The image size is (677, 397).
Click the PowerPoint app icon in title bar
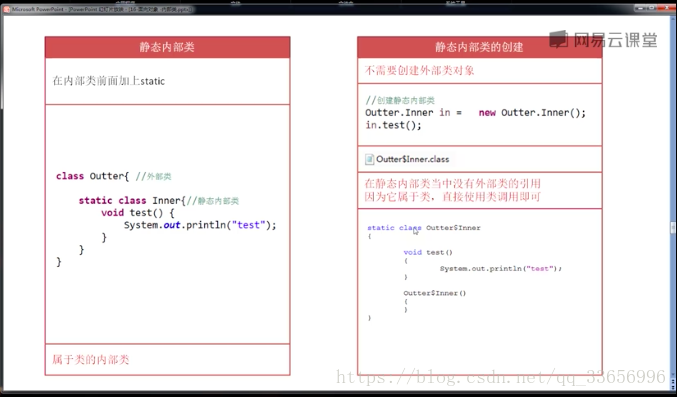pyautogui.click(x=6, y=9)
